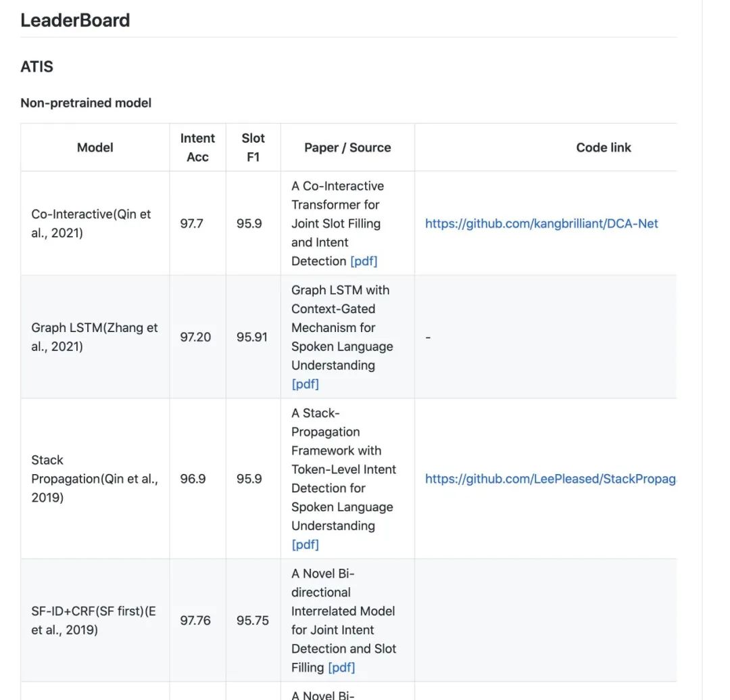Click the Code link column header

tap(604, 147)
